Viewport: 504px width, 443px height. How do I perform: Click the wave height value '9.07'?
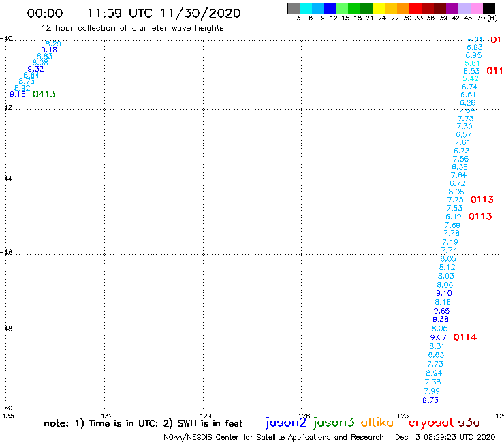[439, 337]
